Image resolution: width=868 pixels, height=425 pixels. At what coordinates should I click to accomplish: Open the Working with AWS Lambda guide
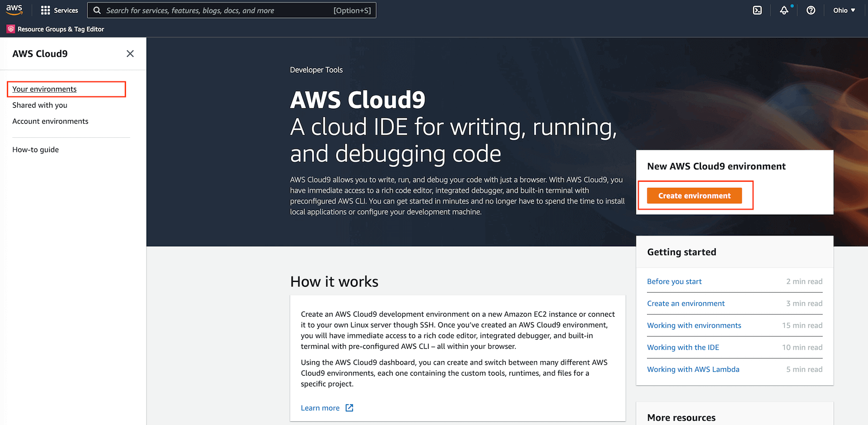(x=693, y=369)
